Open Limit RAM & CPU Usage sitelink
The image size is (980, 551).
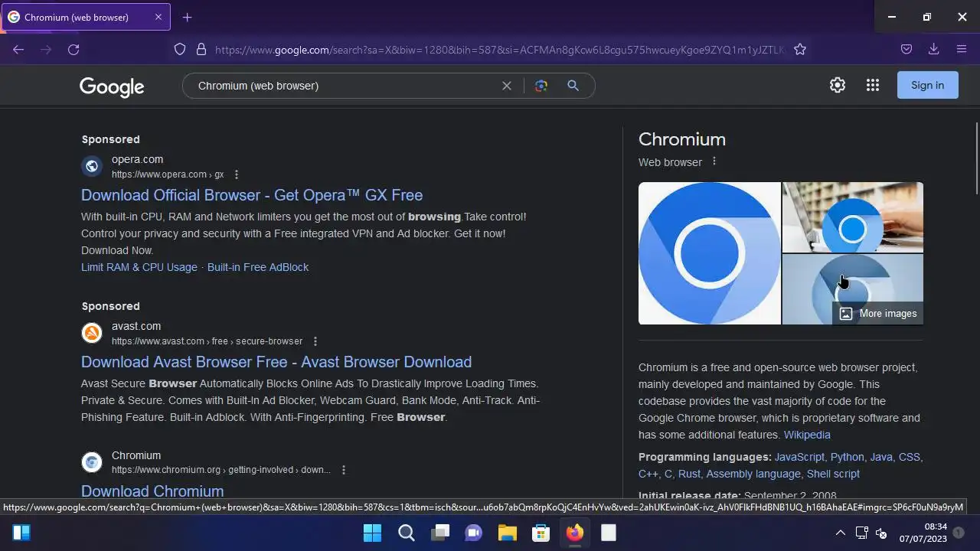(x=139, y=267)
